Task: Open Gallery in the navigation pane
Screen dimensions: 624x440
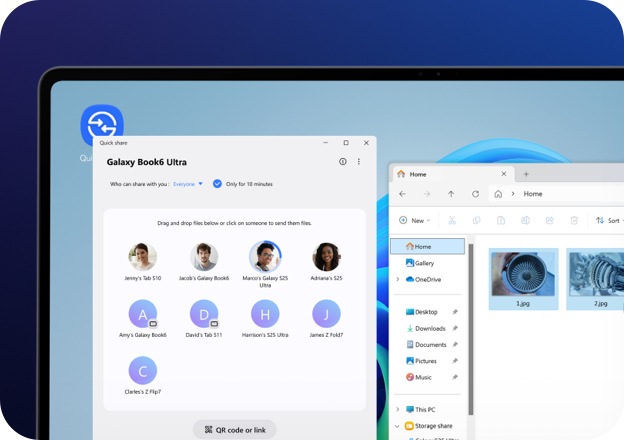Action: (420, 263)
